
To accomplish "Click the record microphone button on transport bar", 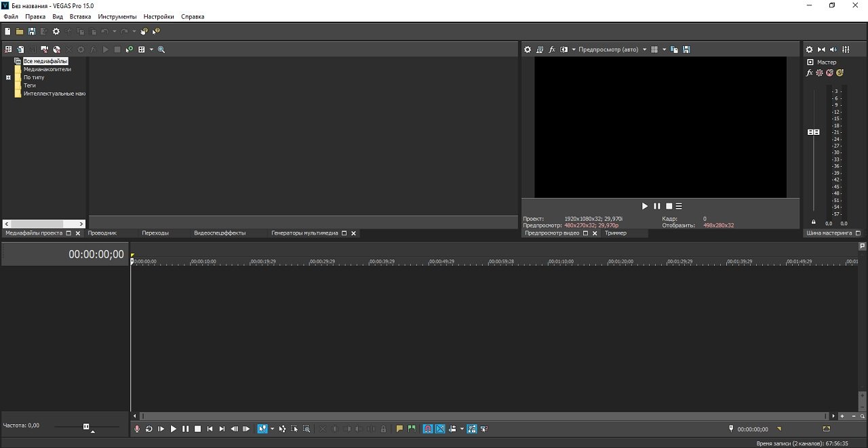I will coord(137,429).
